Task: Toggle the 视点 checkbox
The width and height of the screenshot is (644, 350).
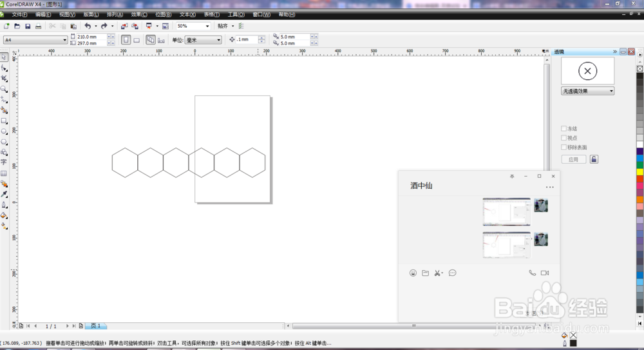Action: coord(563,138)
